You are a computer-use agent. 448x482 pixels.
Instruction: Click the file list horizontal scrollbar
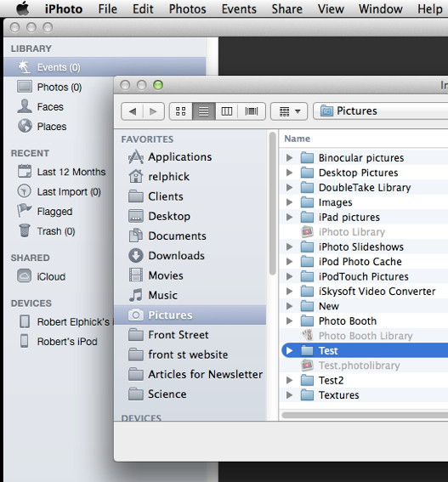[365, 415]
